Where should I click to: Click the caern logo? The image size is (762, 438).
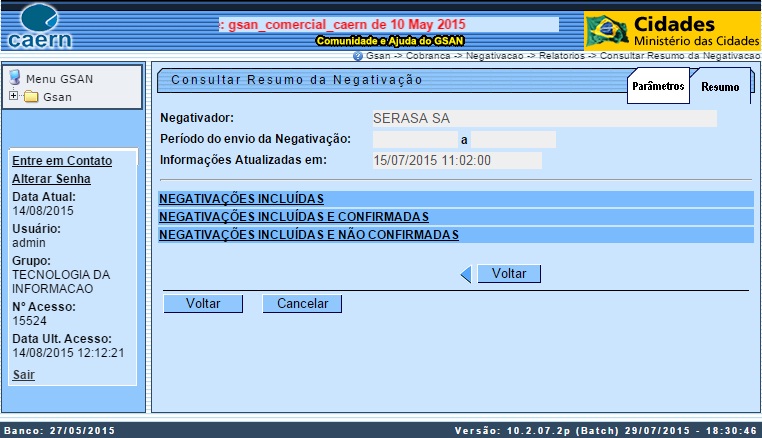40,27
